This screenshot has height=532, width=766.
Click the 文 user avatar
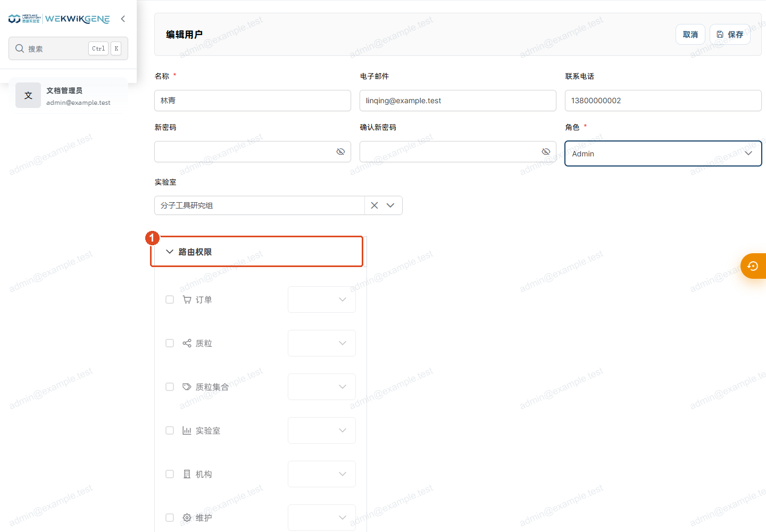pyautogui.click(x=28, y=95)
